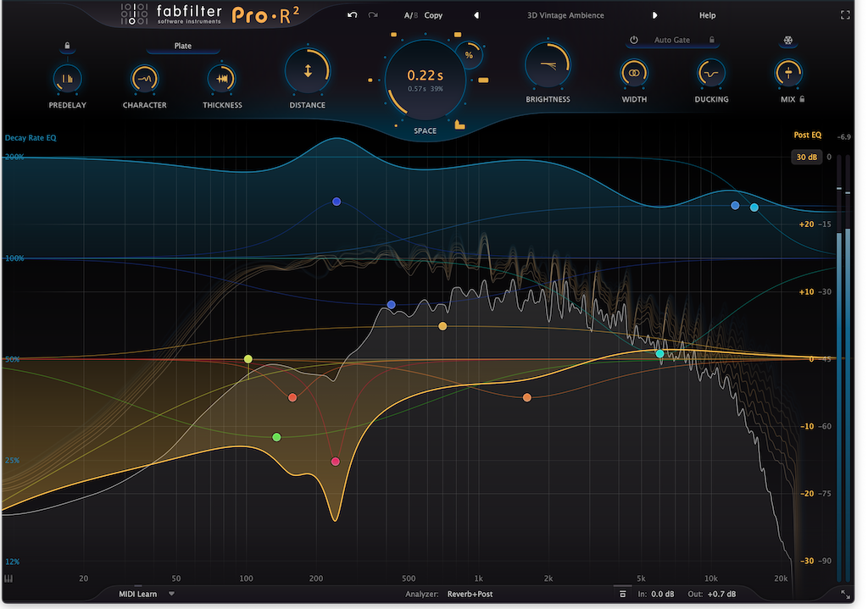Screen dimensions: 868x609
Task: Click the Distance knob
Action: (x=308, y=71)
